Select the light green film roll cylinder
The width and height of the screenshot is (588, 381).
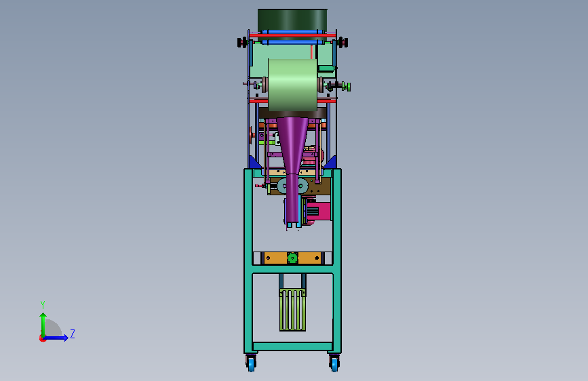[x=292, y=85]
